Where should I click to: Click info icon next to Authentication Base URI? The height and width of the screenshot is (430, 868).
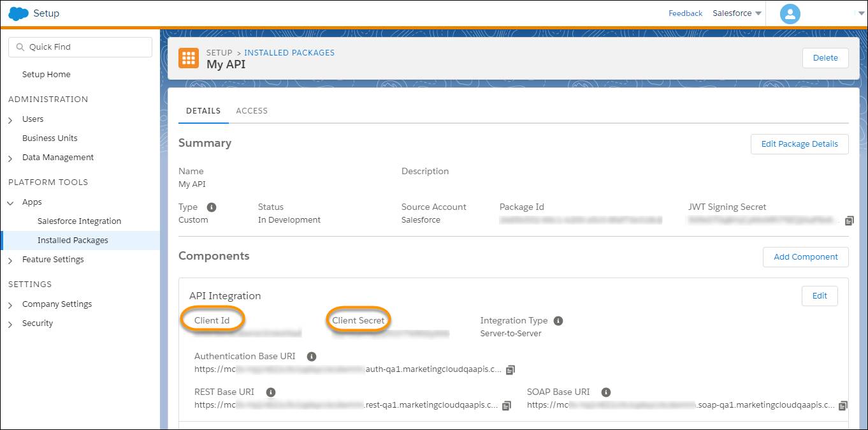click(312, 357)
